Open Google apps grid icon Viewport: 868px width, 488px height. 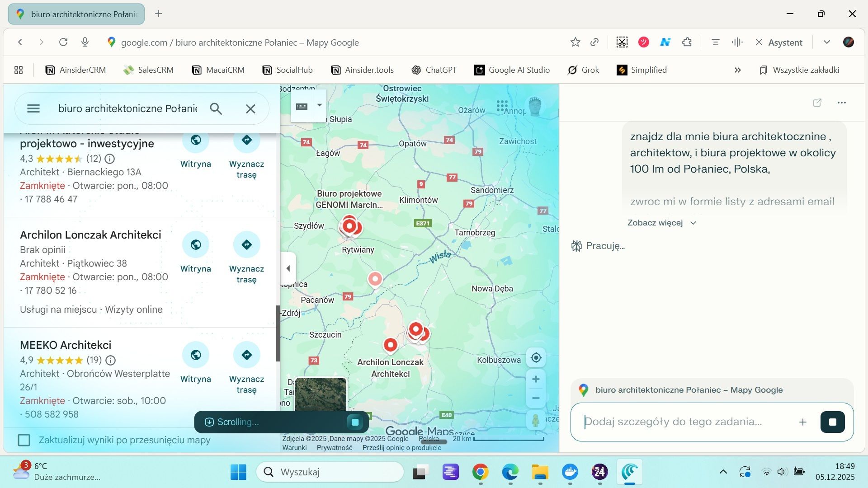tap(502, 106)
